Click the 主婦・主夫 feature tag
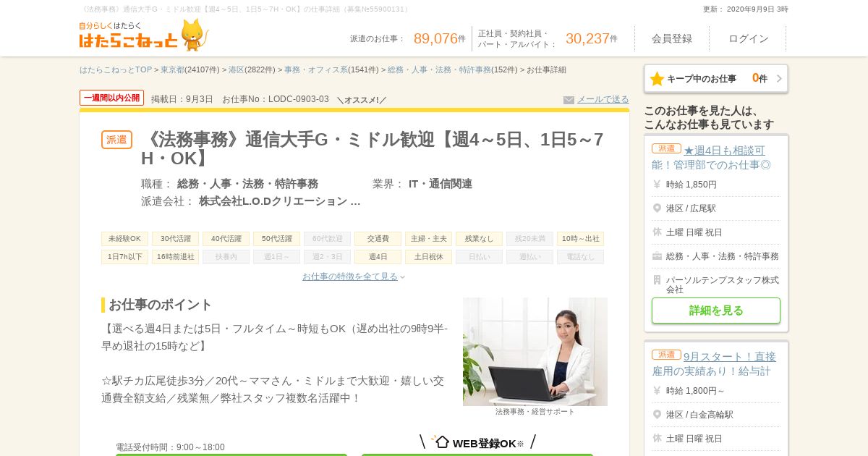 pyautogui.click(x=428, y=239)
